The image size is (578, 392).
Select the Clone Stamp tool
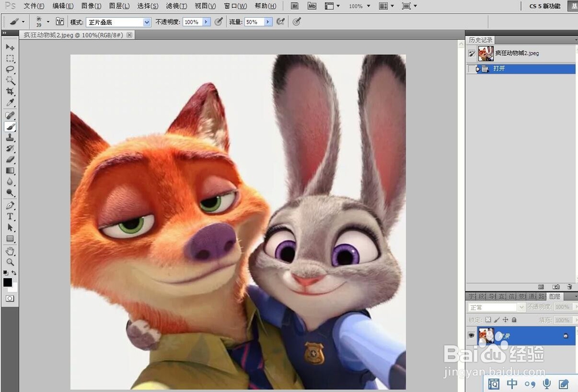10,137
